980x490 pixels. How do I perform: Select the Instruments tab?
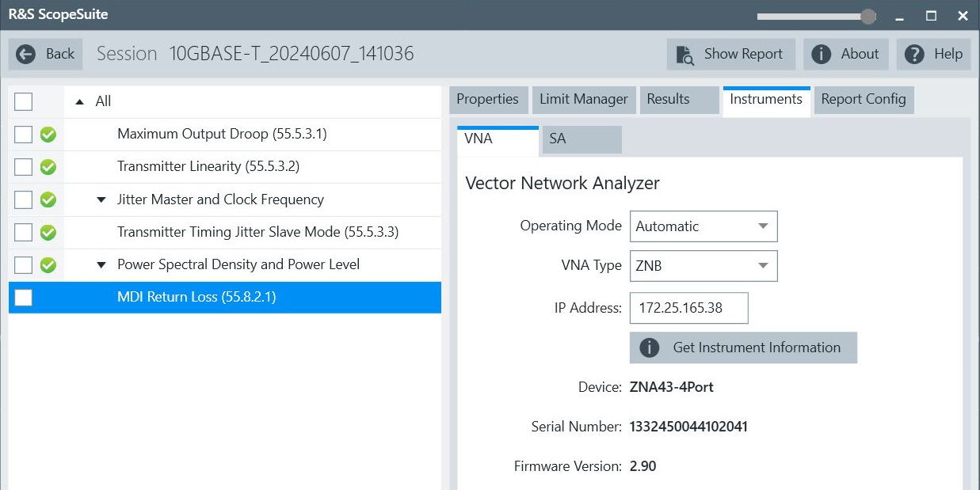(x=766, y=101)
